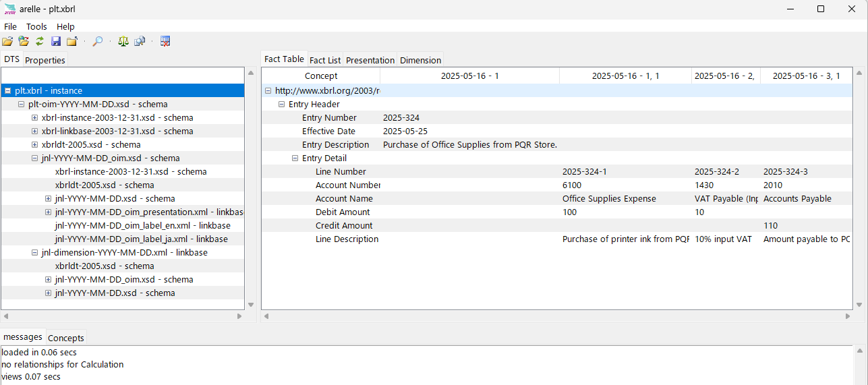Collapse the plt-oim-YYYY-MM-DD.xsd schema node

(21, 104)
